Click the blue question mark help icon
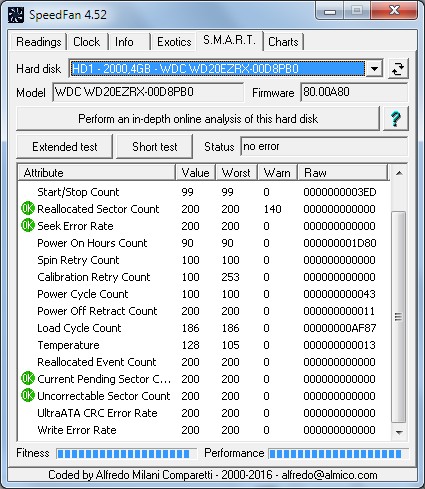425x489 pixels. pyautogui.click(x=396, y=119)
